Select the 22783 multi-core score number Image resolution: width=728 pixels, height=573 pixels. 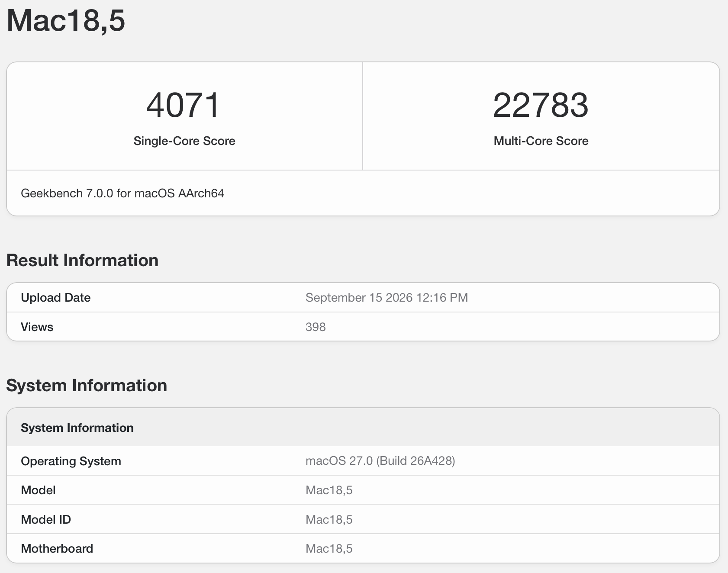point(541,105)
